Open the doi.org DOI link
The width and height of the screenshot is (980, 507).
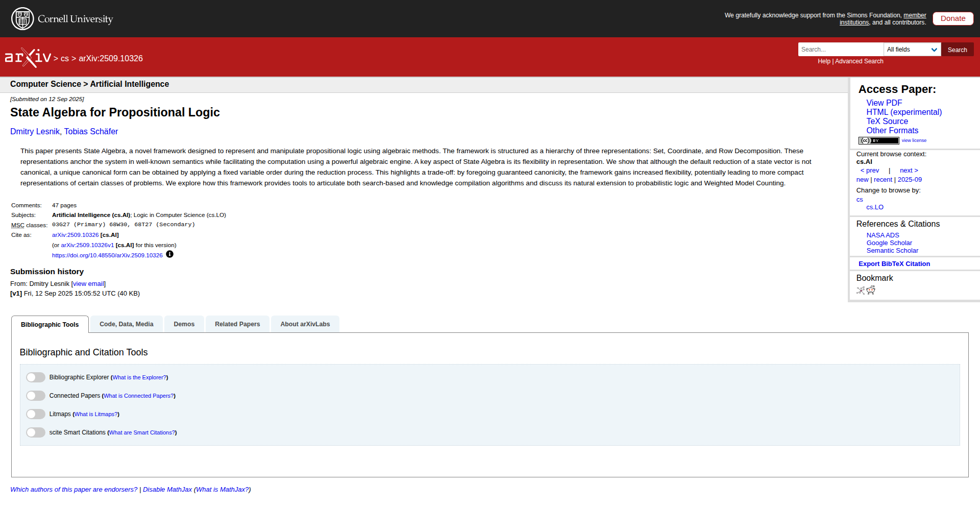pyautogui.click(x=107, y=255)
